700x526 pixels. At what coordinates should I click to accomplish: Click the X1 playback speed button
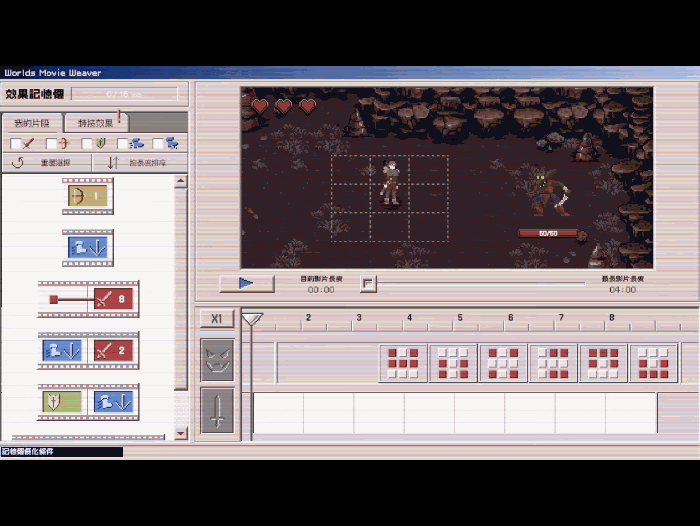(217, 319)
